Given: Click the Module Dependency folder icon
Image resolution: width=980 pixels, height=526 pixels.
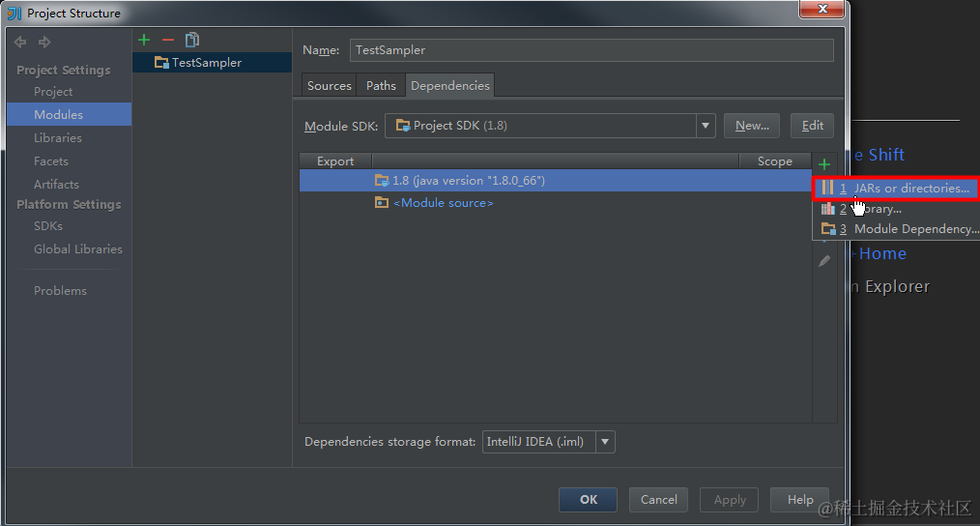Looking at the screenshot, I should (828, 229).
